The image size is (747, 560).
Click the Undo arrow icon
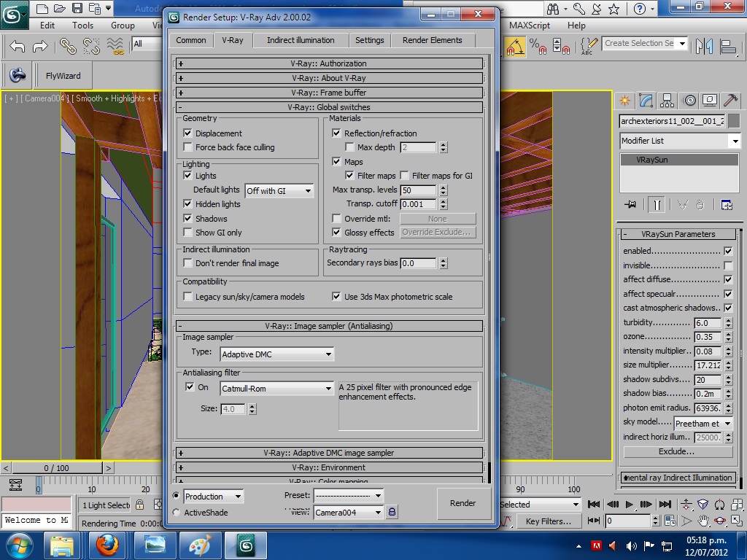18,46
